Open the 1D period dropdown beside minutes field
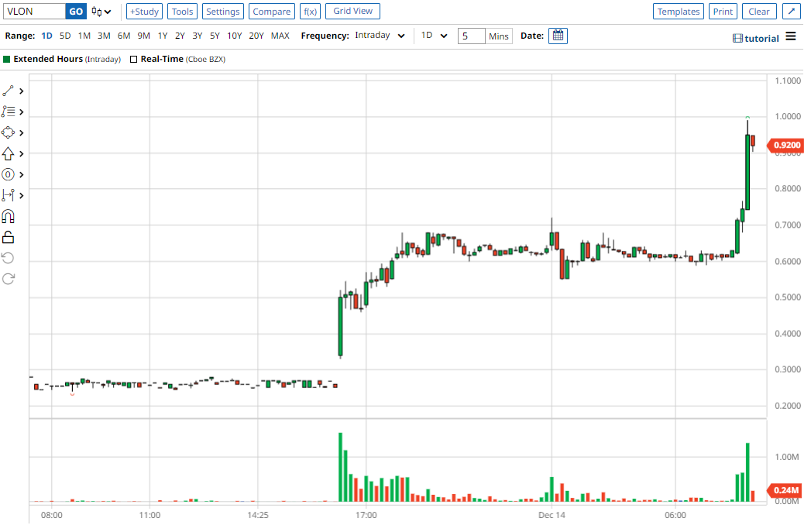The height and width of the screenshot is (532, 811). tap(434, 36)
